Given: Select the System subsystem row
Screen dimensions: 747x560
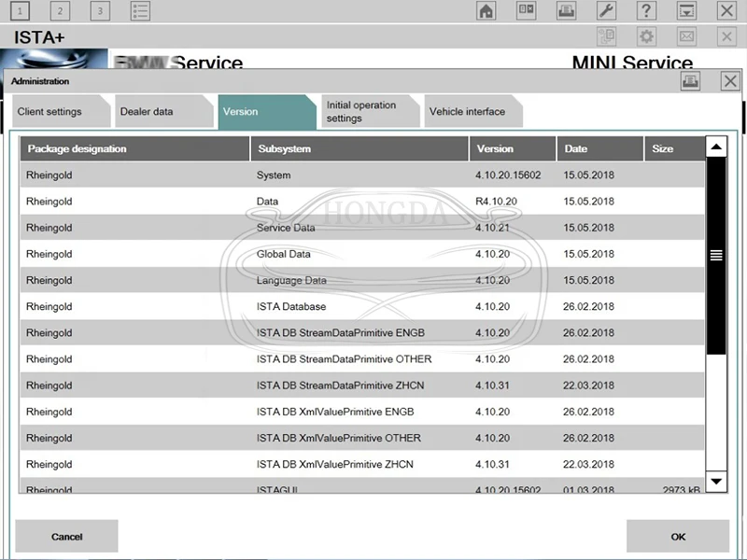Looking at the screenshot, I should click(x=362, y=175).
